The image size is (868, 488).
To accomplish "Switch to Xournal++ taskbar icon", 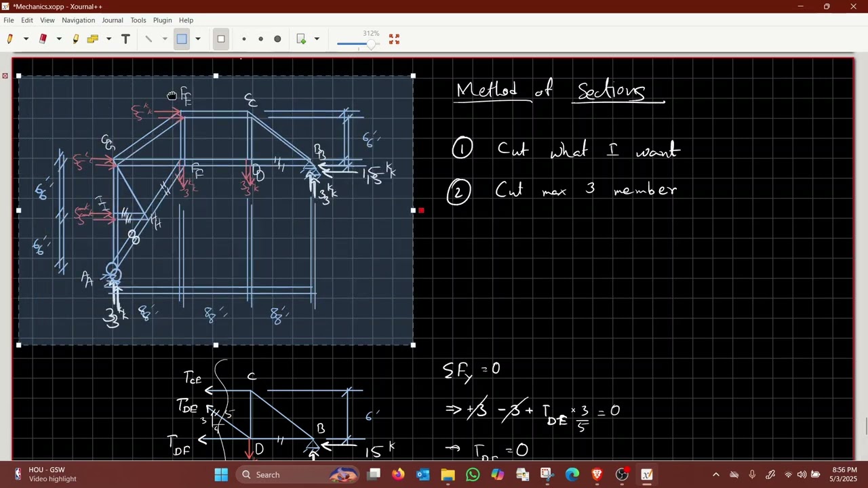I will coord(647,474).
